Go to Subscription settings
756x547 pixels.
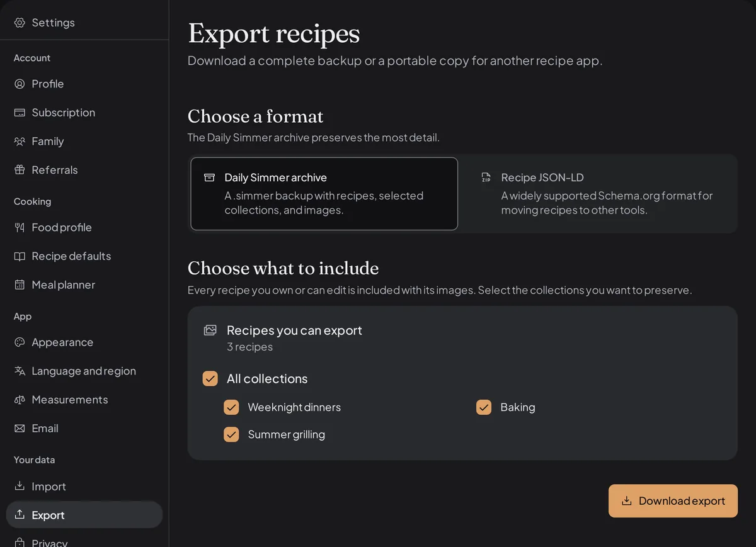(x=84, y=113)
